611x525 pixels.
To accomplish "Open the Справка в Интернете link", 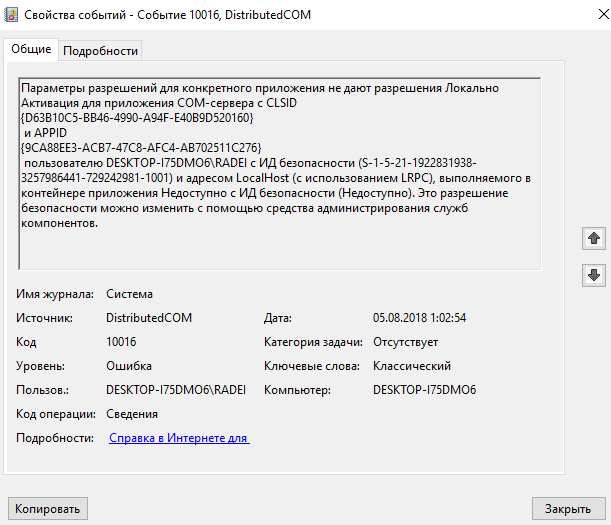I will point(178,438).
